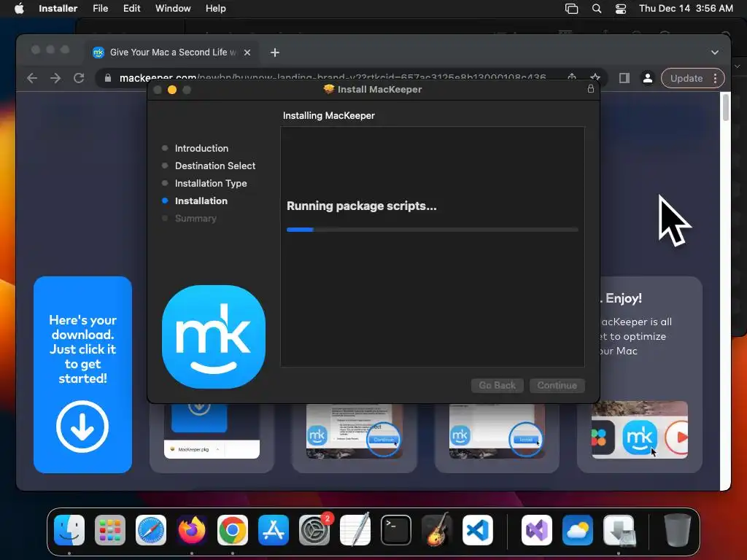Open Firefox from the Dock
The image size is (747, 560).
(192, 530)
